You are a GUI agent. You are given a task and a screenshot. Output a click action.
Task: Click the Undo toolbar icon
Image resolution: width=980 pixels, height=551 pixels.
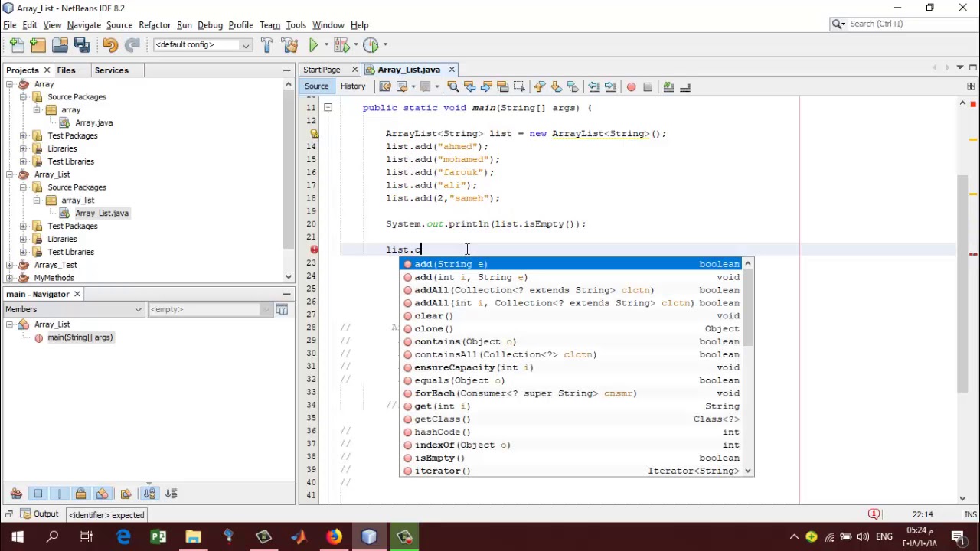[109, 45]
